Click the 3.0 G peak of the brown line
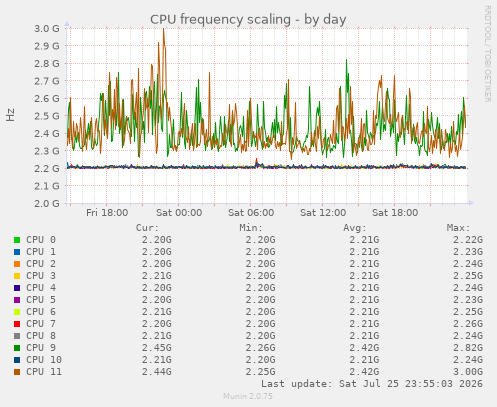Viewport: 497px width, 407px height. pyautogui.click(x=163, y=30)
